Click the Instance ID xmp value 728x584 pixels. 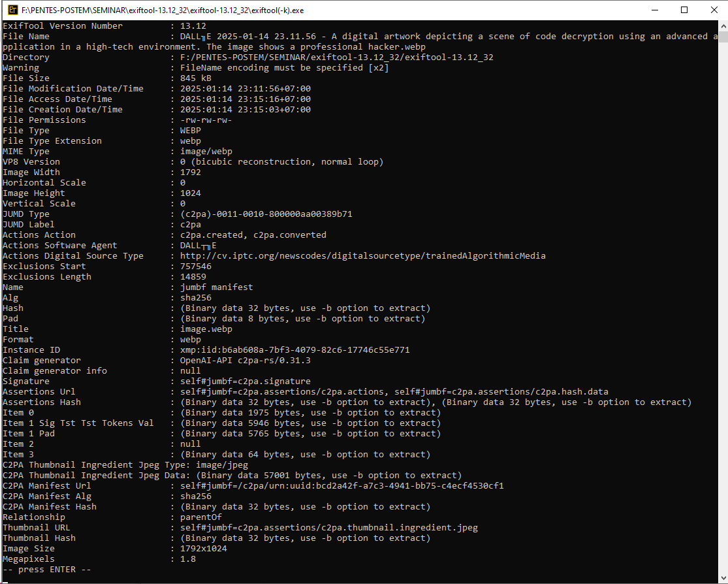tap(294, 350)
